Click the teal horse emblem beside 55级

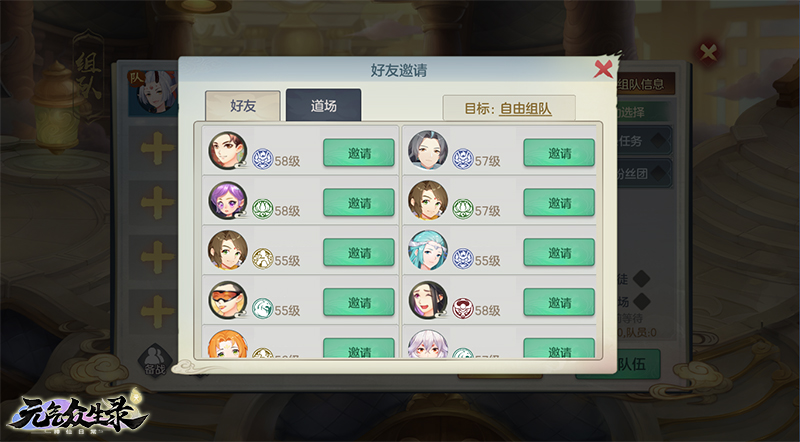pos(263,308)
